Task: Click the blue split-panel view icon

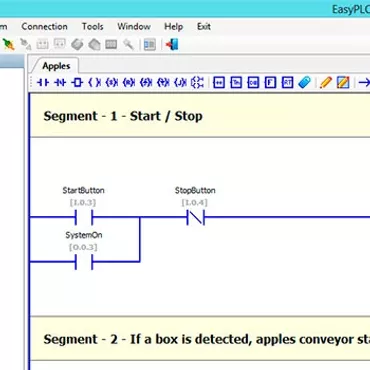Action: click(150, 44)
